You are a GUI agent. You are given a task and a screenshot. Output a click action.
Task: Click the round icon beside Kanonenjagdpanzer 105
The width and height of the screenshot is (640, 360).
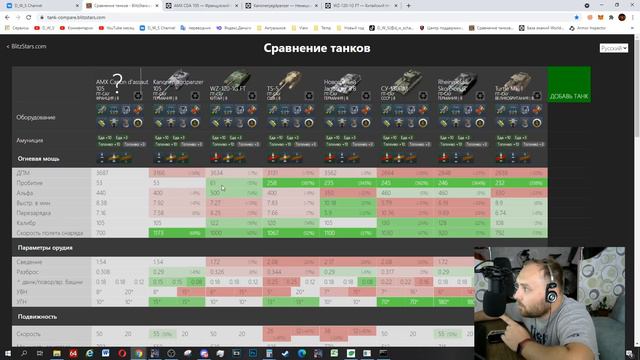195,96
